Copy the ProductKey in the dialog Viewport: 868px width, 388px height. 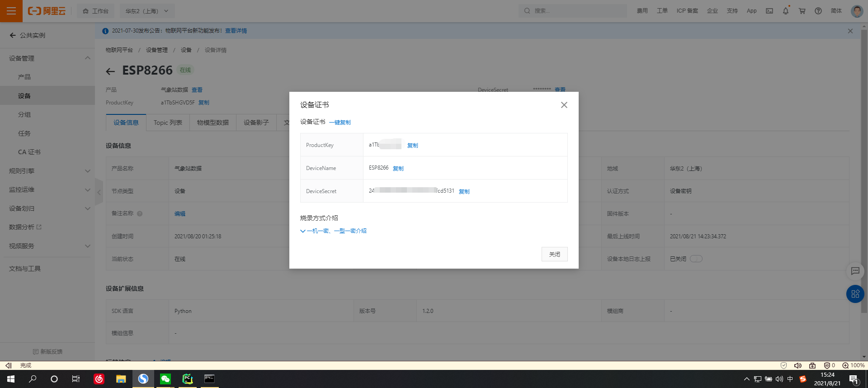click(413, 145)
